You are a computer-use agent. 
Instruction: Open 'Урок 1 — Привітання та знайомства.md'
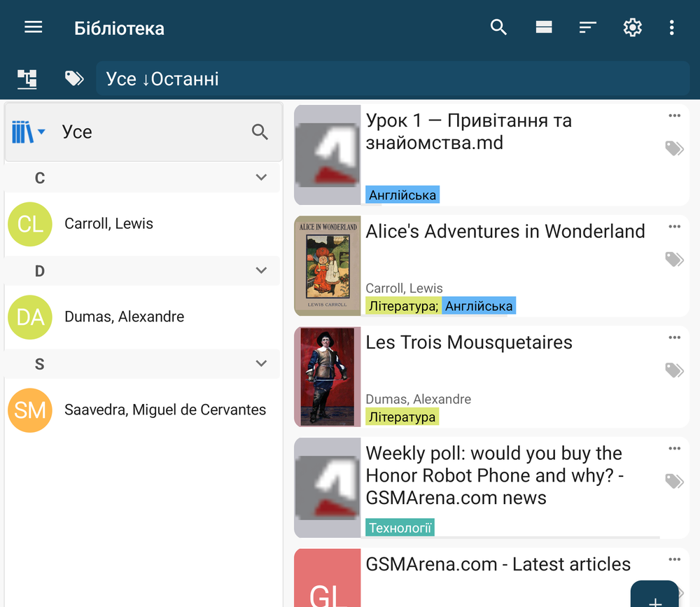tap(469, 132)
